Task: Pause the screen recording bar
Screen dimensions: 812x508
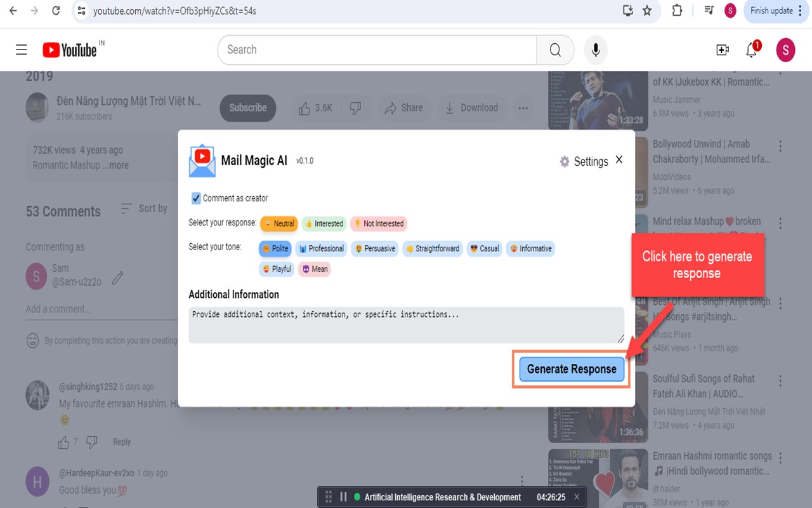Action: click(x=343, y=497)
